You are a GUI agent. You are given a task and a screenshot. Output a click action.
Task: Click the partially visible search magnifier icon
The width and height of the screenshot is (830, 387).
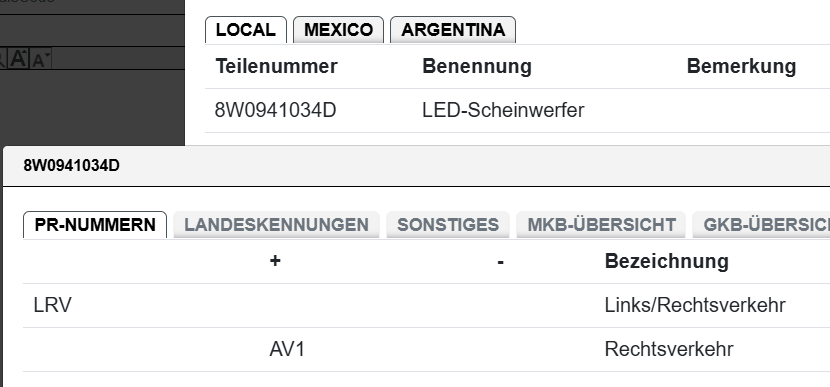coord(2,58)
